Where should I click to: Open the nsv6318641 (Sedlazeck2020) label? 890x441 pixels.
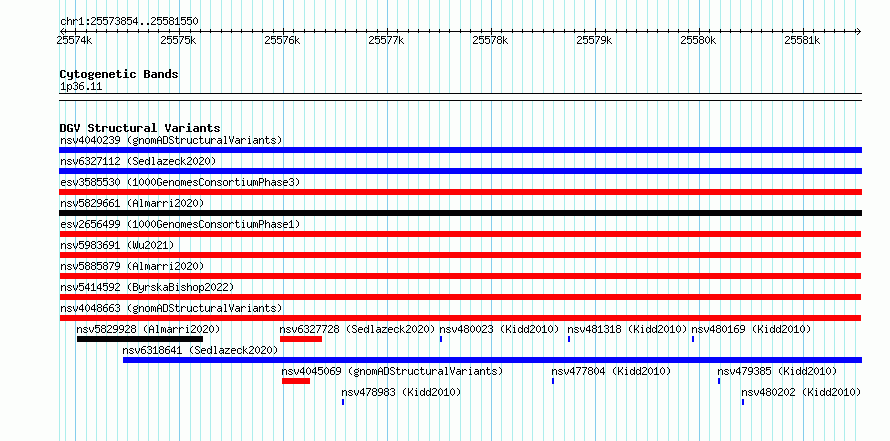click(x=200, y=350)
